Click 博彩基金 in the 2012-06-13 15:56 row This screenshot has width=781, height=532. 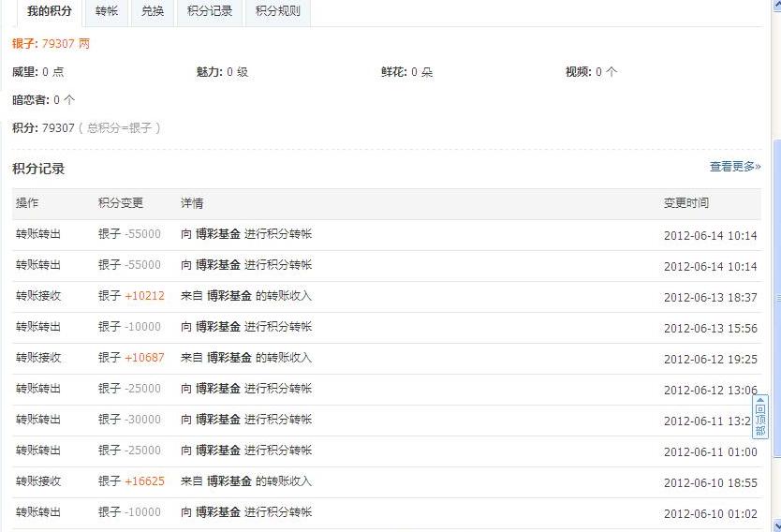[218, 327]
